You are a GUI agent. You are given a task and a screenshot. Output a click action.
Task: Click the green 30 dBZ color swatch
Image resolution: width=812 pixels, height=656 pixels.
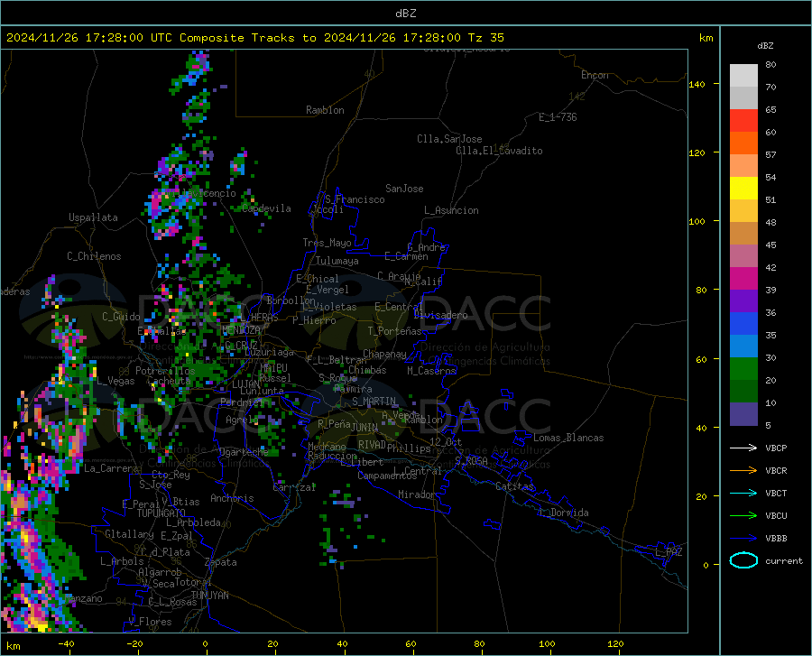[x=743, y=369]
